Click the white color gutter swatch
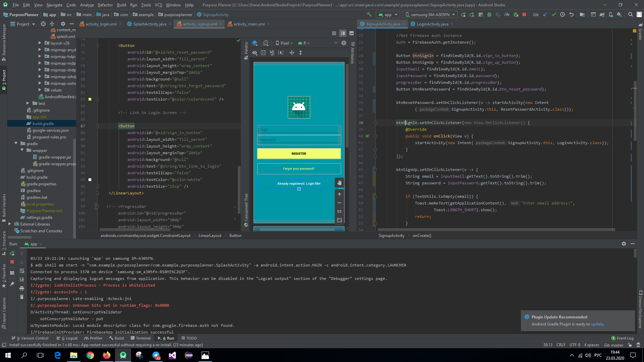 (90, 180)
